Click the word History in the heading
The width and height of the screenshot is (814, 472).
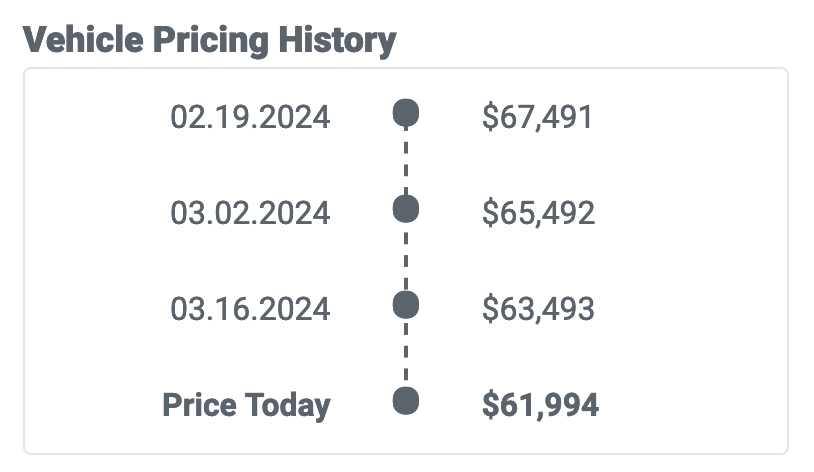click(x=337, y=42)
